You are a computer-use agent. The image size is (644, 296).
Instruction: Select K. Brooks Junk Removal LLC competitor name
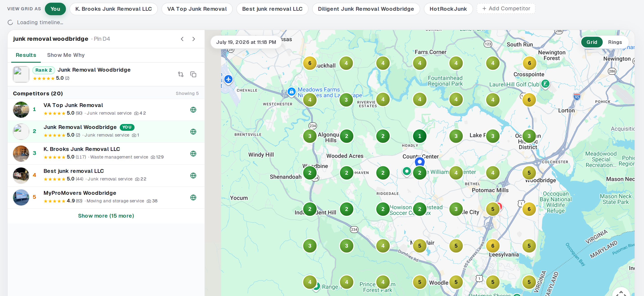(82, 149)
